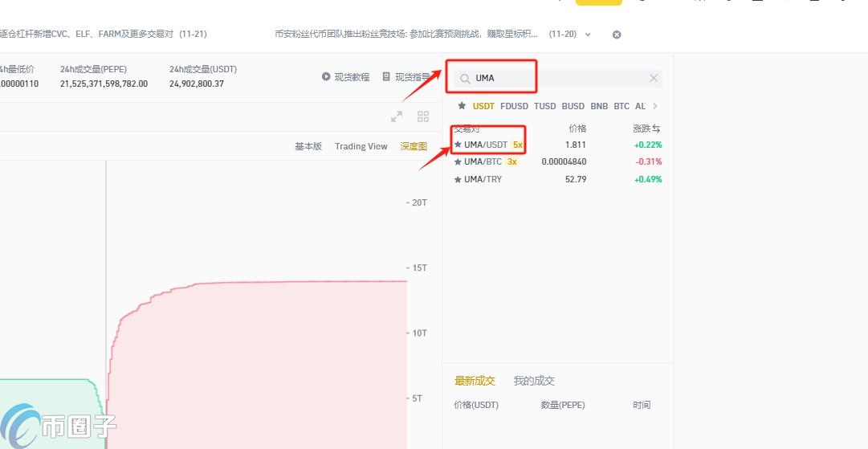Toggle the 涨跌 change/volume switch icon
The width and height of the screenshot is (868, 449).
pos(657,129)
